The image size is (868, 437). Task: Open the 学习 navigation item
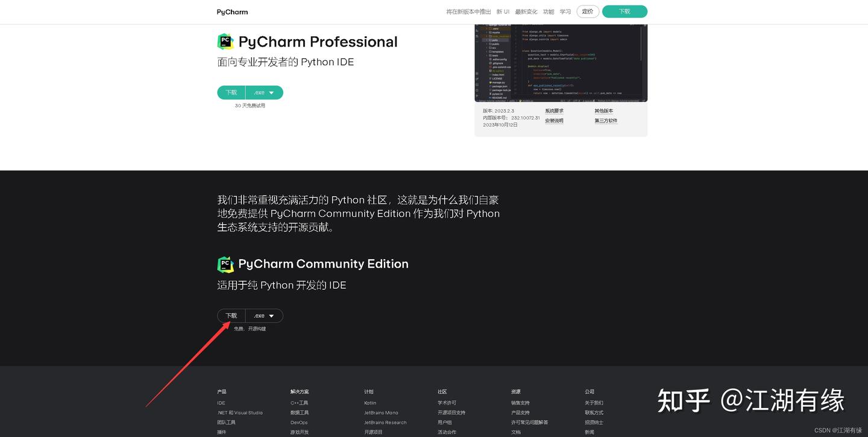point(565,11)
